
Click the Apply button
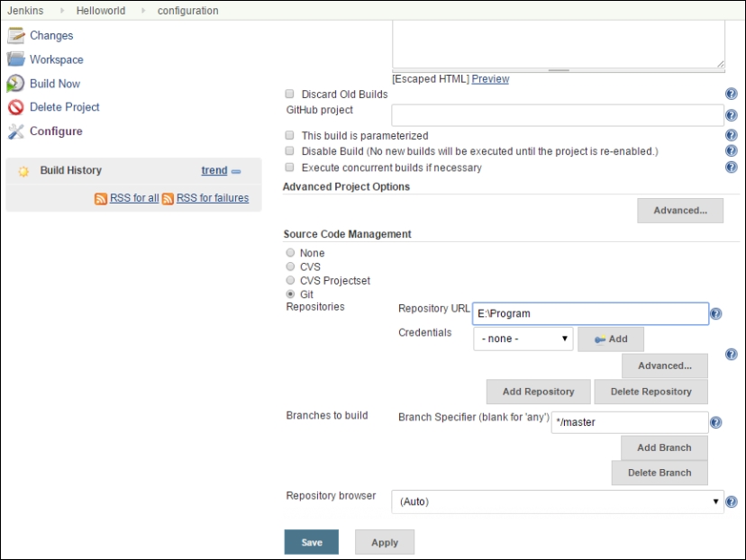tap(385, 542)
